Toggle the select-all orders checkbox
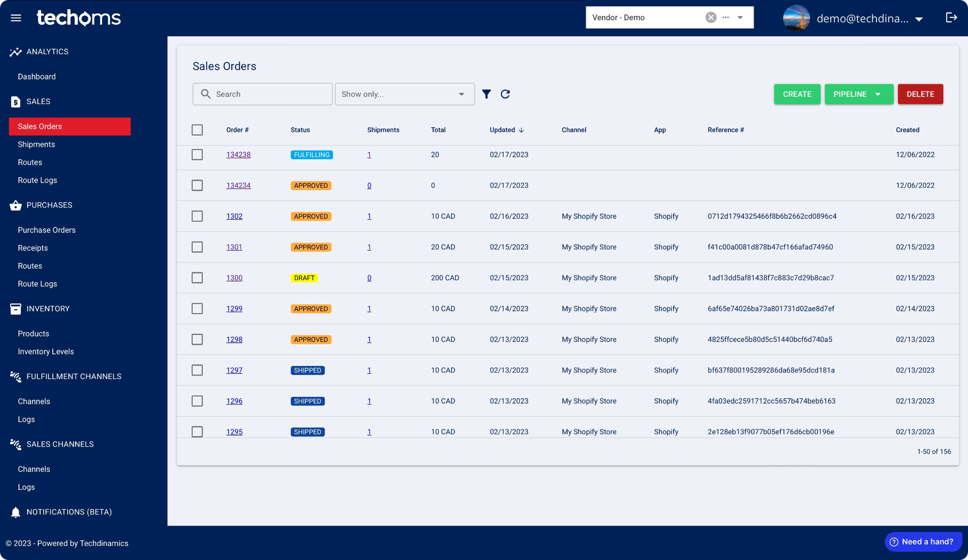968x560 pixels. pyautogui.click(x=197, y=130)
